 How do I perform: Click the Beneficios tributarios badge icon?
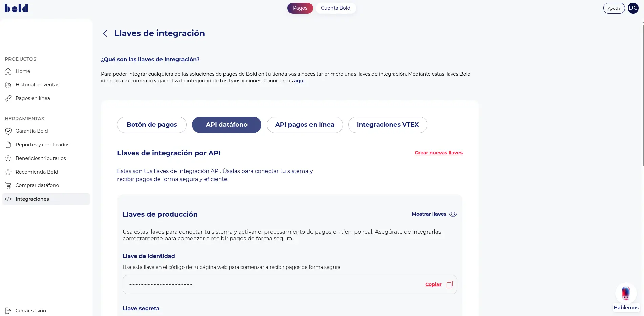[8, 158]
